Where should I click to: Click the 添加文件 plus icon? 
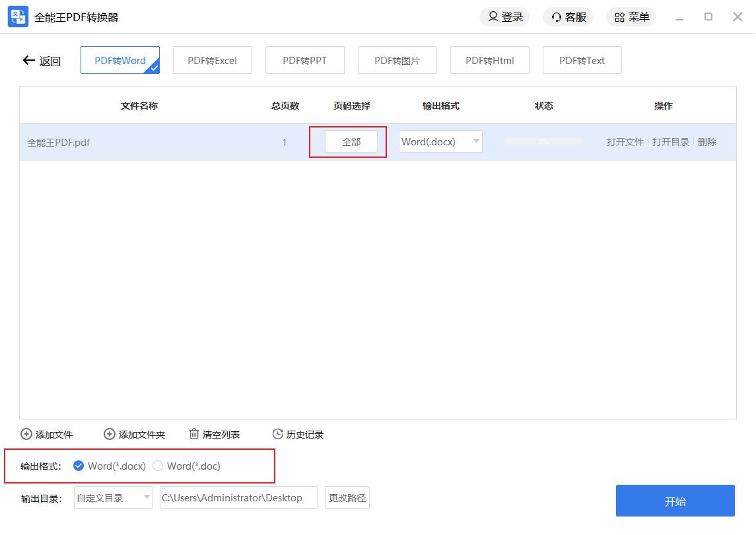point(26,434)
